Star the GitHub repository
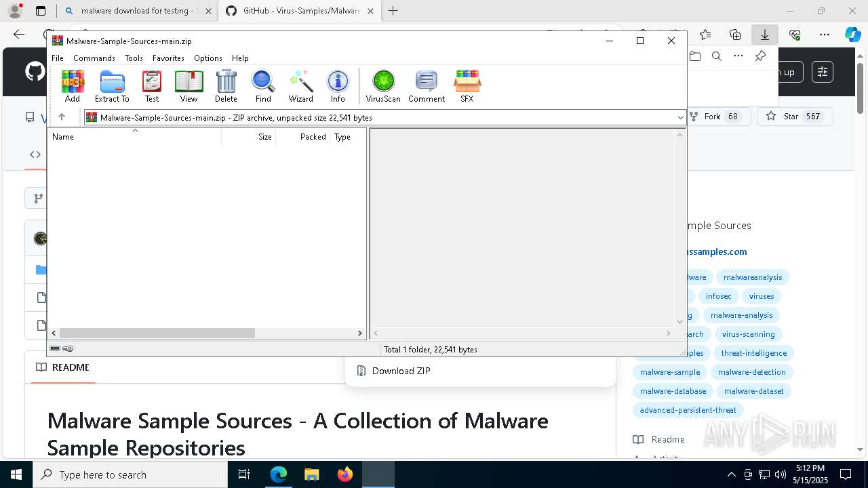 794,117
